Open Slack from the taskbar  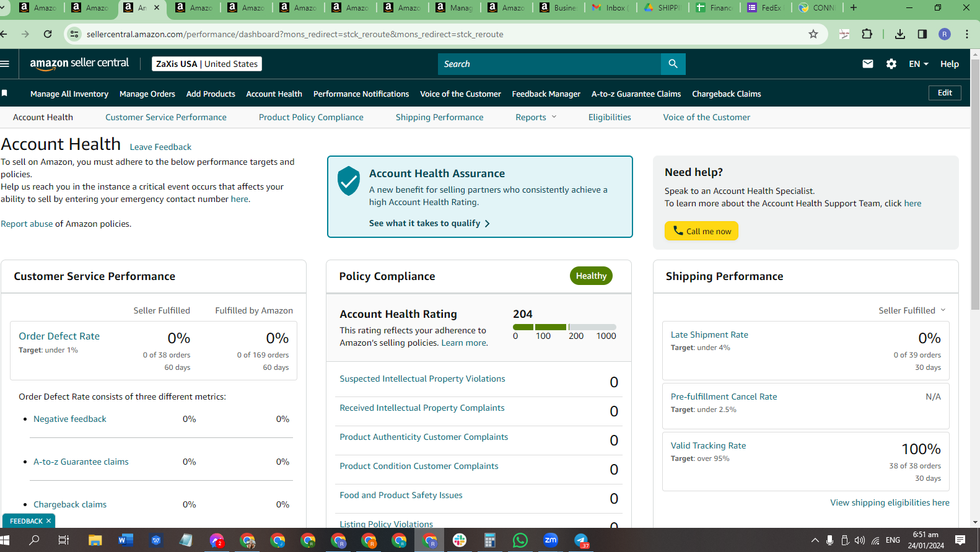pos(460,540)
